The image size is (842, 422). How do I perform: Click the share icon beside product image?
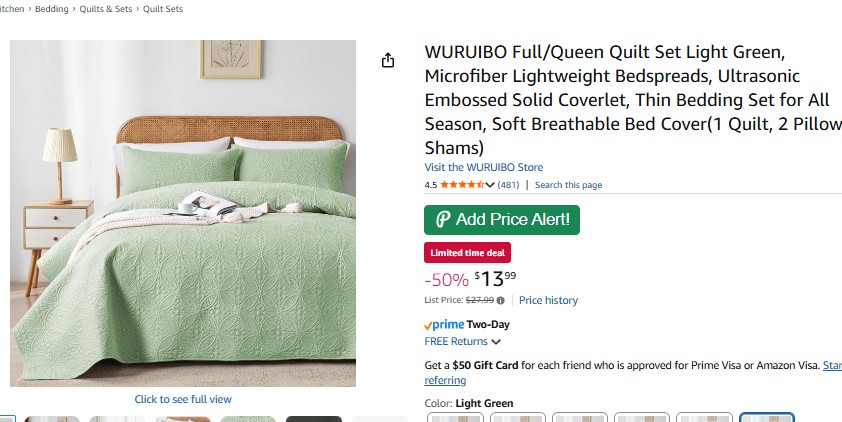point(388,61)
